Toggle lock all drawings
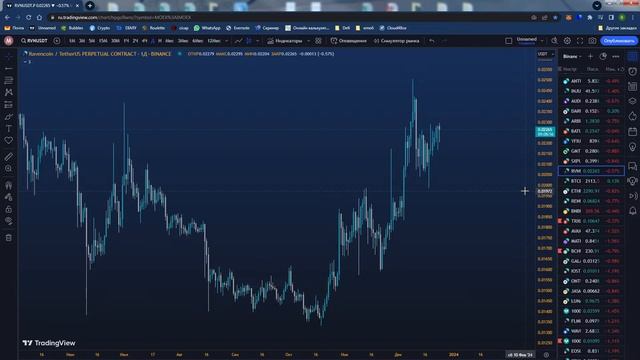The width and height of the screenshot is (640, 360). point(9,209)
